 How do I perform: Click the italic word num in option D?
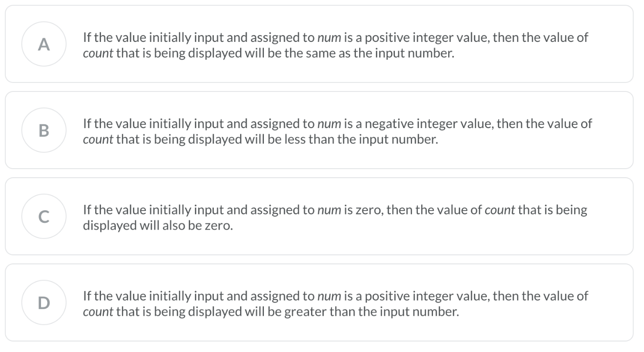[329, 297]
